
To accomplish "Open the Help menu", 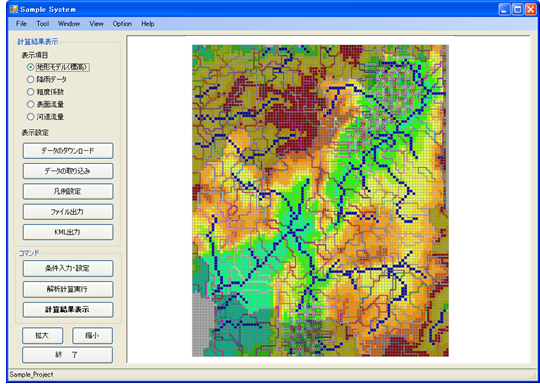I will 148,24.
